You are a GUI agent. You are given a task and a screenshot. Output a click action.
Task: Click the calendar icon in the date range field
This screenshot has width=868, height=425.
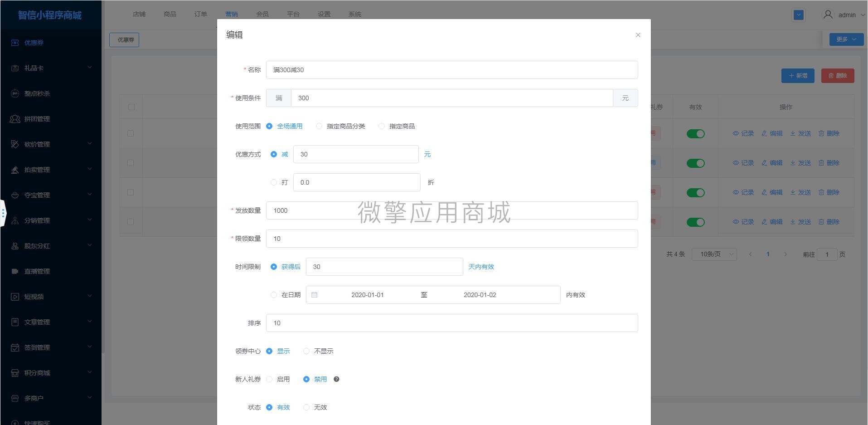coord(315,295)
